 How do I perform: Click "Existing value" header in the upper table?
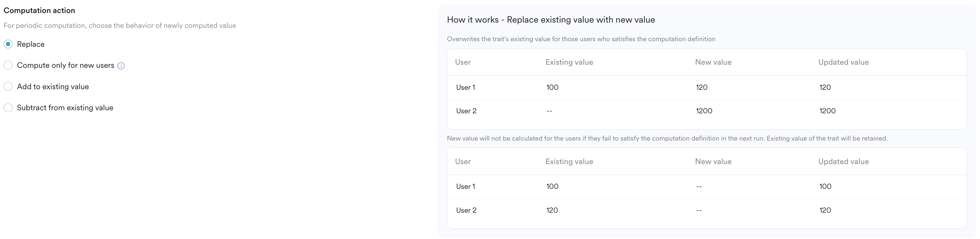coord(569,62)
